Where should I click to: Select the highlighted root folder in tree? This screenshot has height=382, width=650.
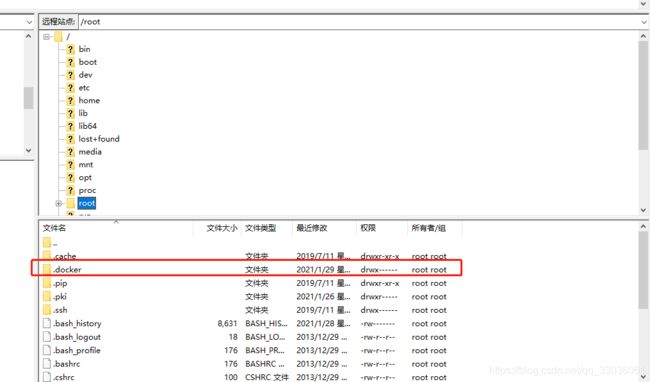coord(87,203)
